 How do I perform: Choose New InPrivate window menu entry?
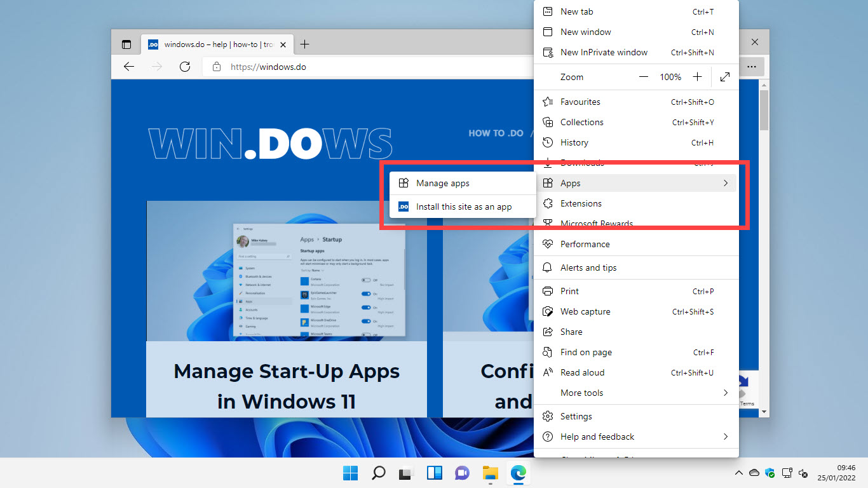pos(636,52)
